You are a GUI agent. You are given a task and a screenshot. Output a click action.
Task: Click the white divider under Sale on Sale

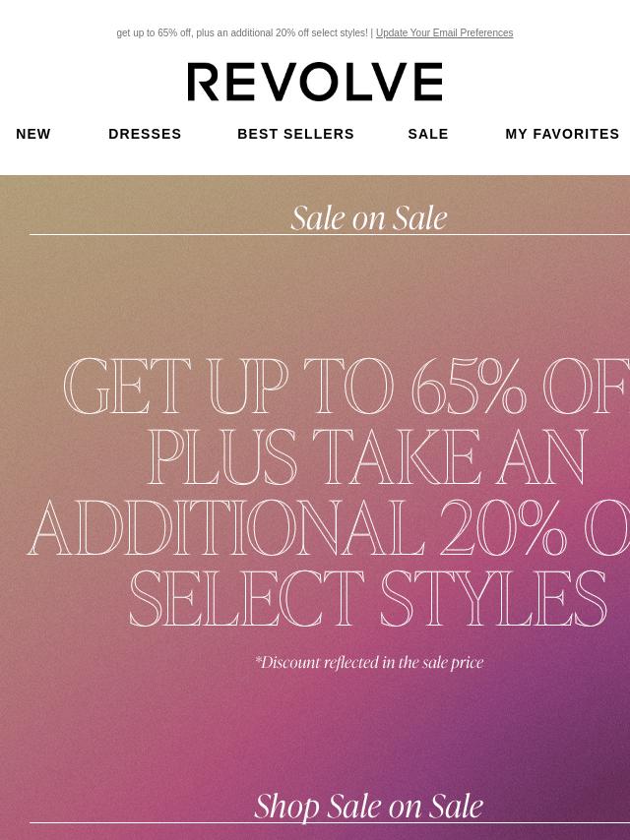329,235
